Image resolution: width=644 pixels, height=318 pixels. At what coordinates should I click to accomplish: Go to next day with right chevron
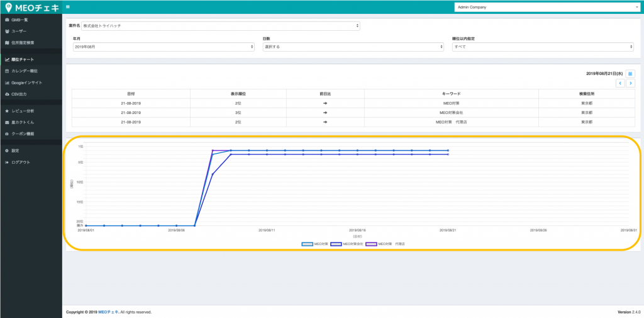[630, 83]
